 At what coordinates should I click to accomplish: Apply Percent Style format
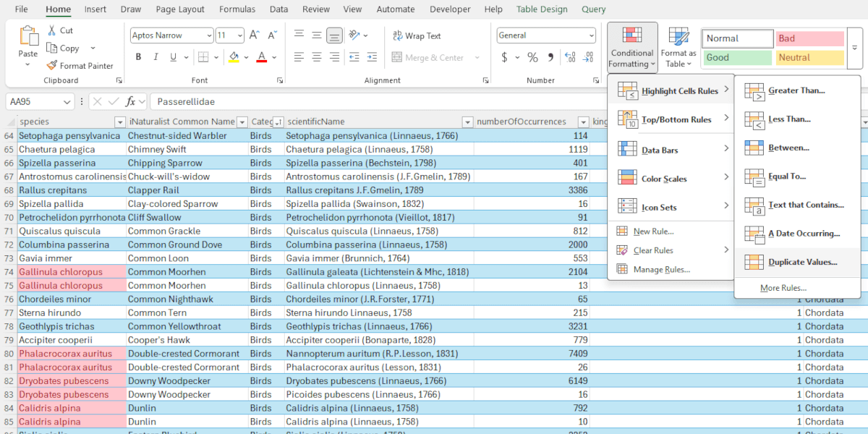pyautogui.click(x=532, y=57)
